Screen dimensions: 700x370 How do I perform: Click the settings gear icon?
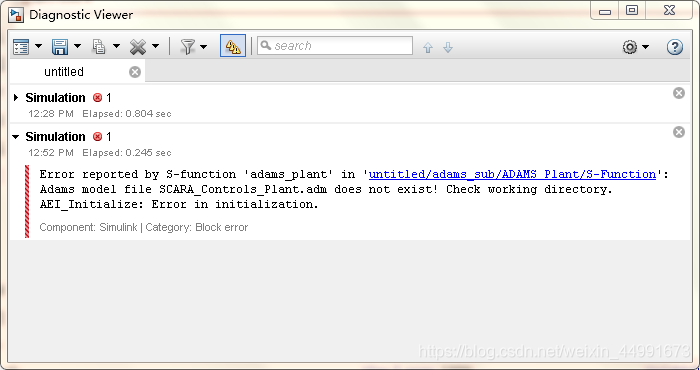[x=630, y=46]
